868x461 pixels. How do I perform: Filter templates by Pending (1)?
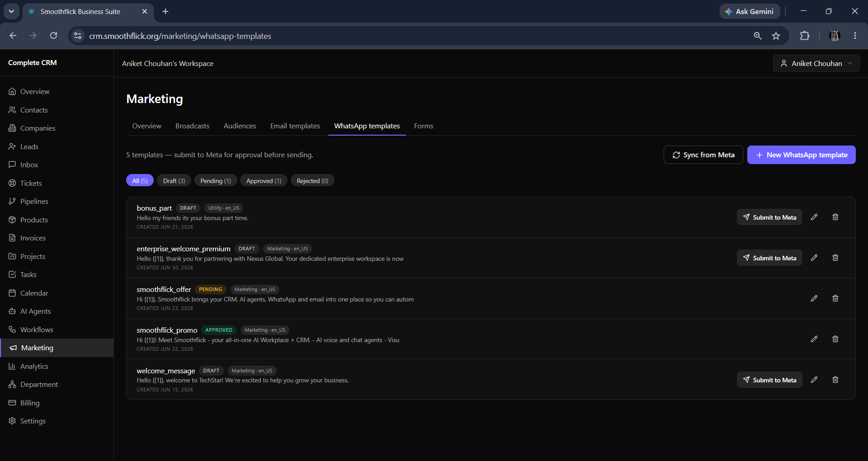click(216, 181)
